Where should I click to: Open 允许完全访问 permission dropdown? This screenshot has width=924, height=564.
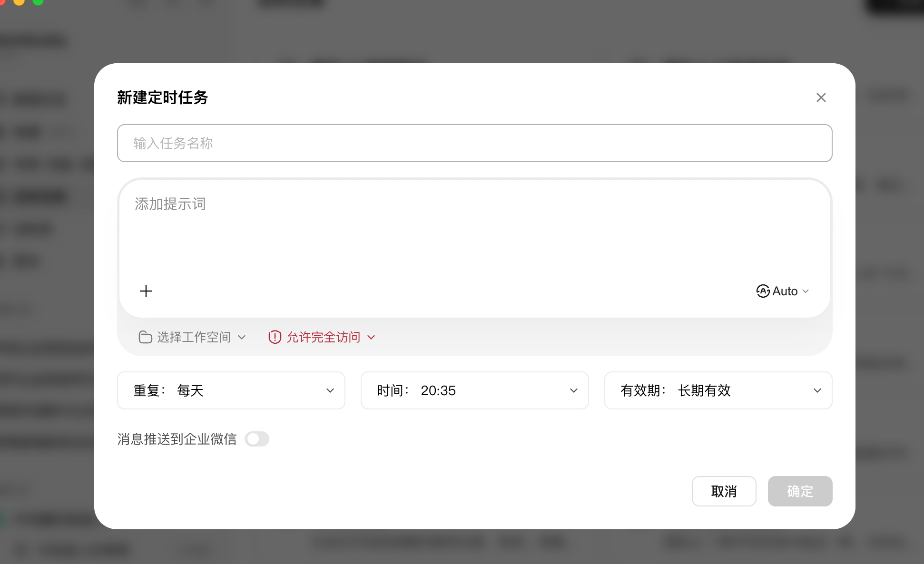pyautogui.click(x=322, y=337)
